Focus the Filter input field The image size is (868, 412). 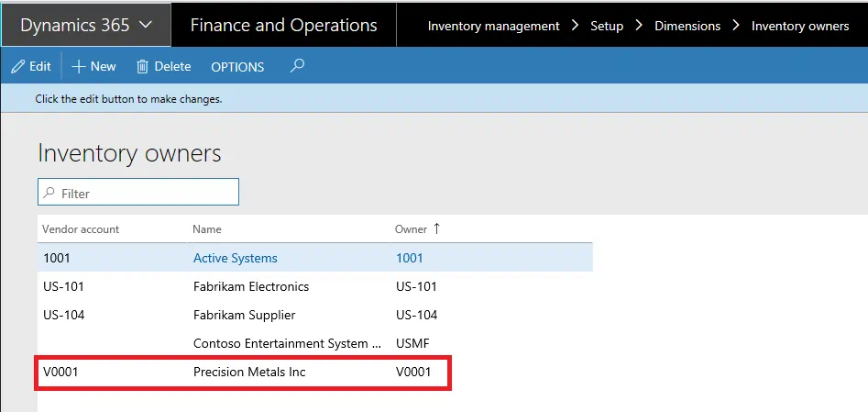pyautogui.click(x=138, y=192)
